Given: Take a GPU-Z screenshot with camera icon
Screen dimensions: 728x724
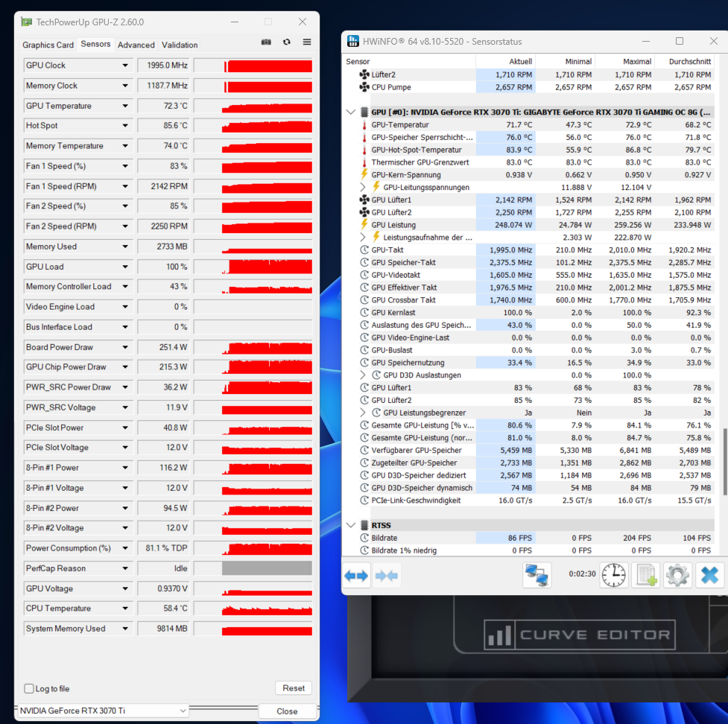Looking at the screenshot, I should (266, 42).
